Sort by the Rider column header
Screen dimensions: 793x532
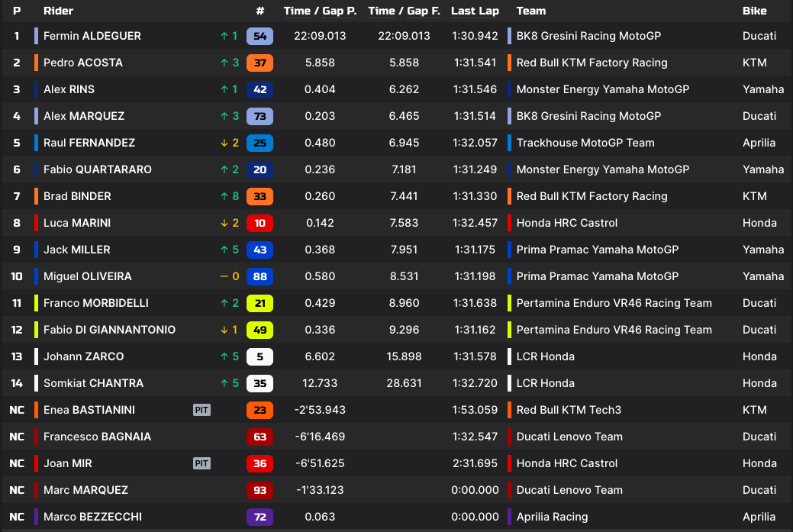pos(59,11)
